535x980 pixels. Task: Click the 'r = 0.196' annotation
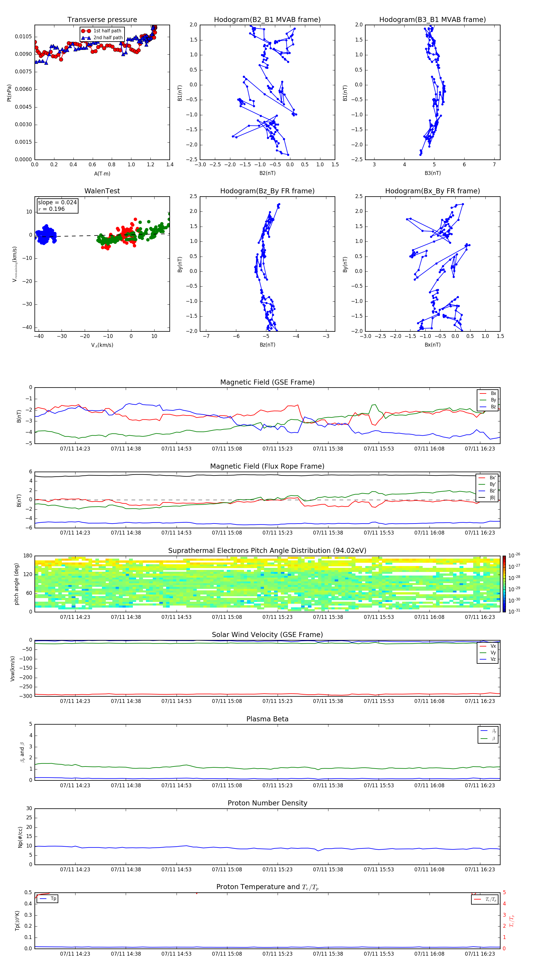click(x=51, y=209)
